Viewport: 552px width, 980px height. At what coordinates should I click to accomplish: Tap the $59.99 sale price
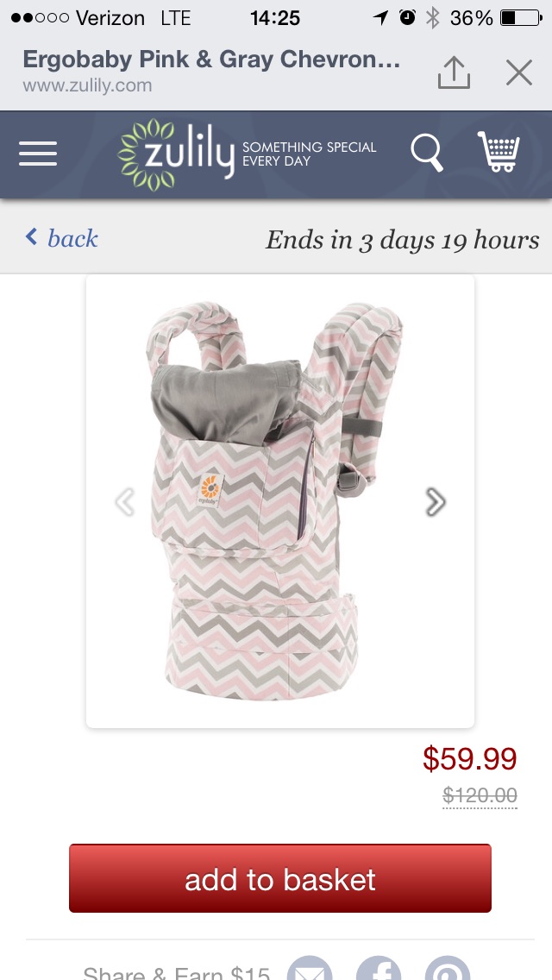[x=469, y=759]
